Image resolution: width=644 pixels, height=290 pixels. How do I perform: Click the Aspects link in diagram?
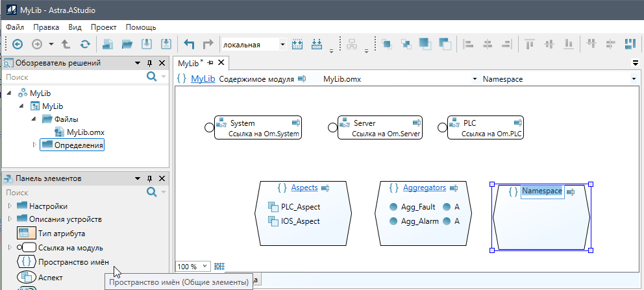(304, 187)
